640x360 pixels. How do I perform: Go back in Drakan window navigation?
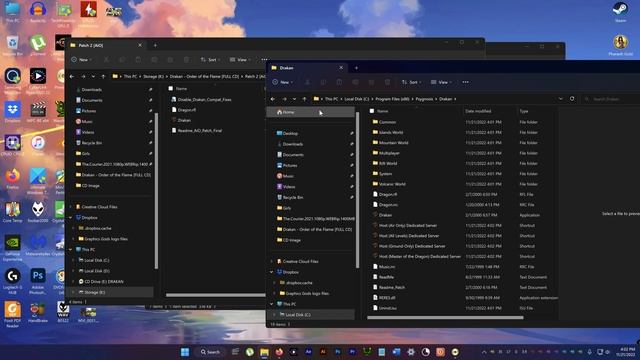click(x=273, y=99)
